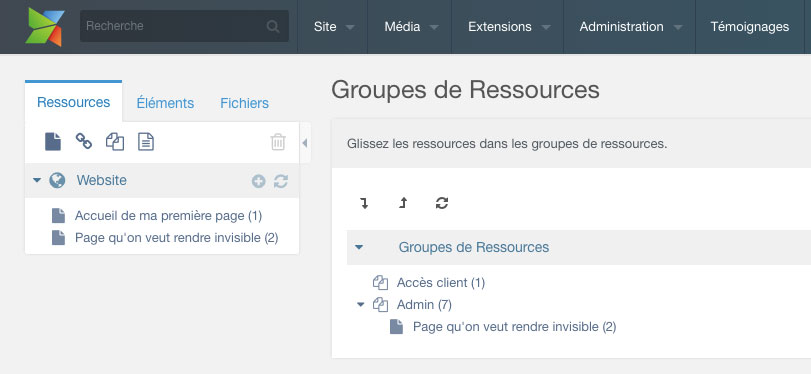
Task: Click the MODX logo icon
Action: [45, 26]
